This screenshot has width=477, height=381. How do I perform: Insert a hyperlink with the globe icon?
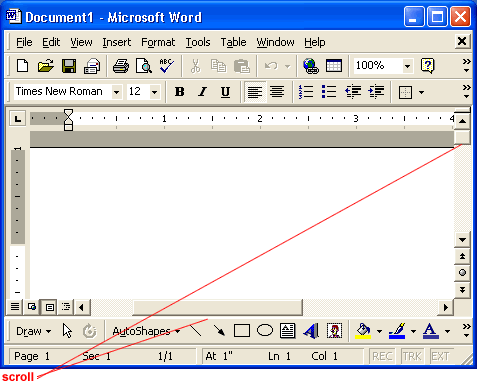pos(310,66)
